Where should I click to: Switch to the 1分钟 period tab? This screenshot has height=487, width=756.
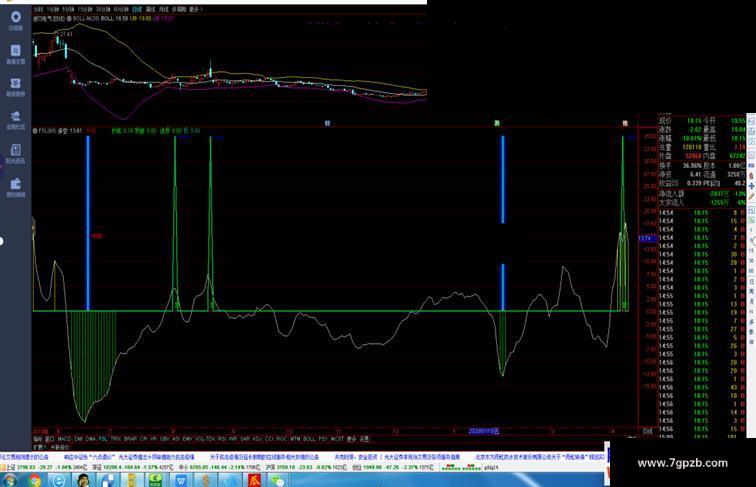click(53, 9)
